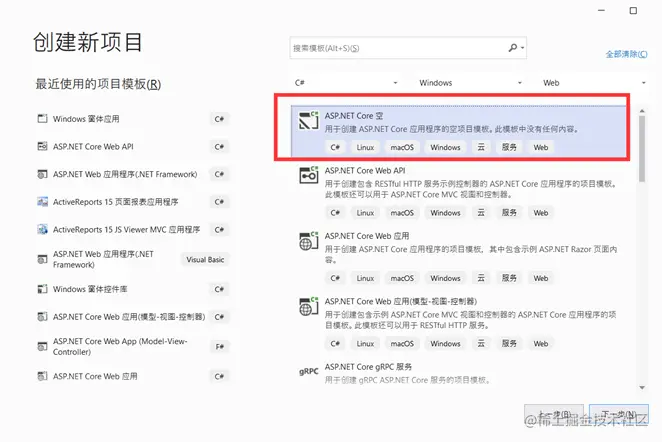Click the Windows 窗体应用 template icon

coord(42,119)
